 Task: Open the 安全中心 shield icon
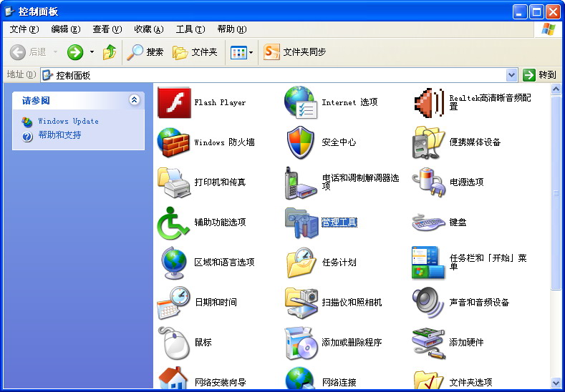(301, 142)
